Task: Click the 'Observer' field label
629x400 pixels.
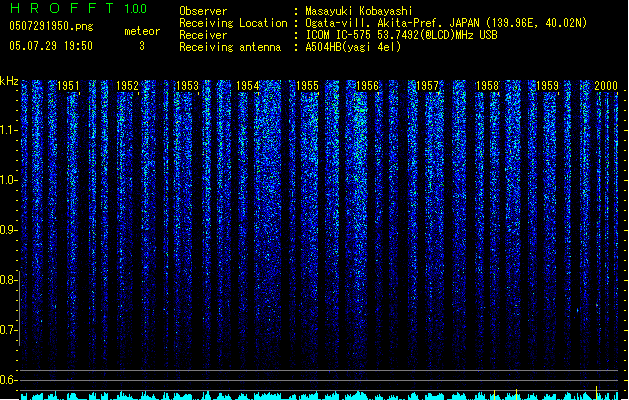Action: 203,11
